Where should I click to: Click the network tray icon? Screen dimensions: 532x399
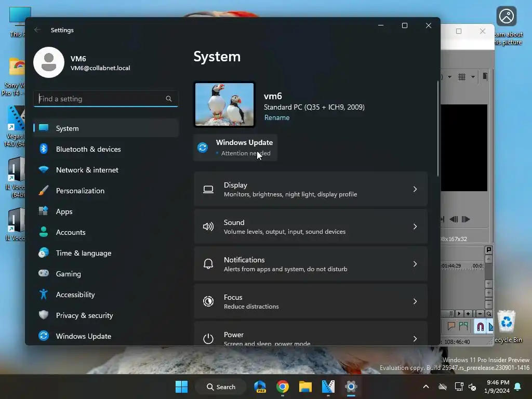pos(459,387)
